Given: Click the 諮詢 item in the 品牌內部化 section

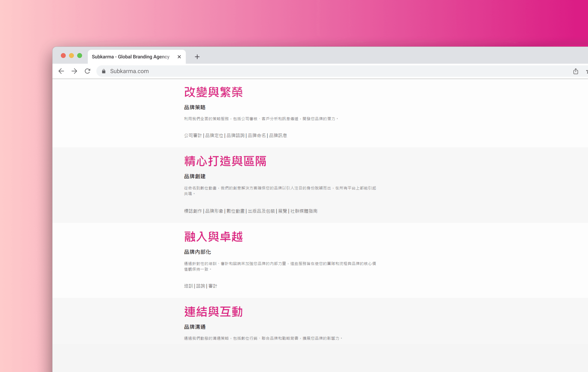Looking at the screenshot, I should pyautogui.click(x=200, y=286).
